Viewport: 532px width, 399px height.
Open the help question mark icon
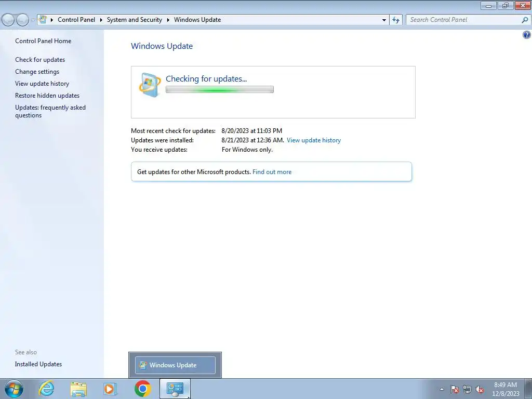tap(527, 35)
